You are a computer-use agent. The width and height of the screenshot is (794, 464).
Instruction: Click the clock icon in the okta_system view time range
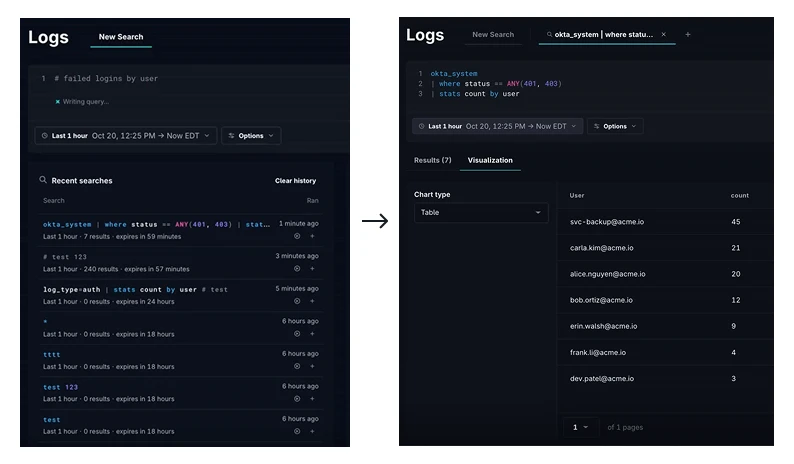421,126
